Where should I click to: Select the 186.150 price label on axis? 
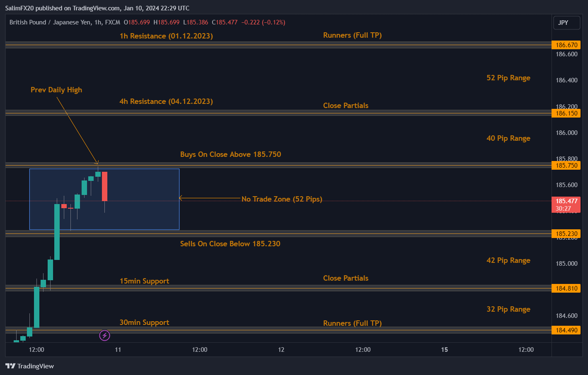click(566, 113)
